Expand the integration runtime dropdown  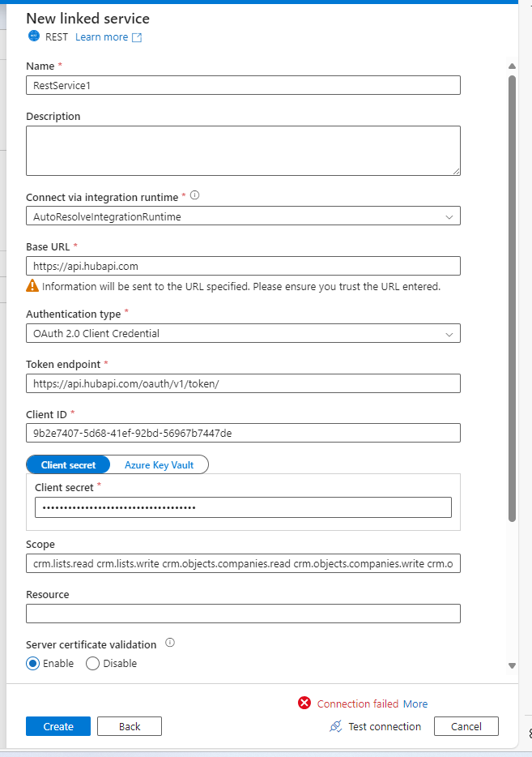tap(243, 216)
